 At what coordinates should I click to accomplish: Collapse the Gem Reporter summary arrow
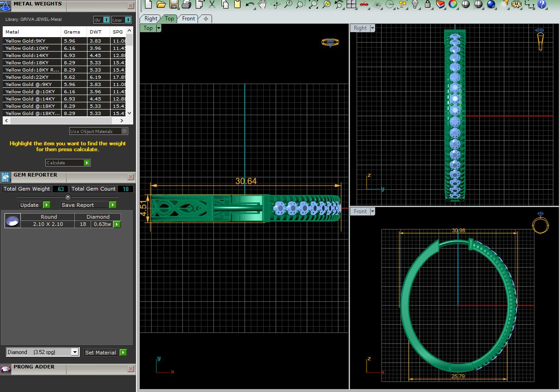point(68,197)
